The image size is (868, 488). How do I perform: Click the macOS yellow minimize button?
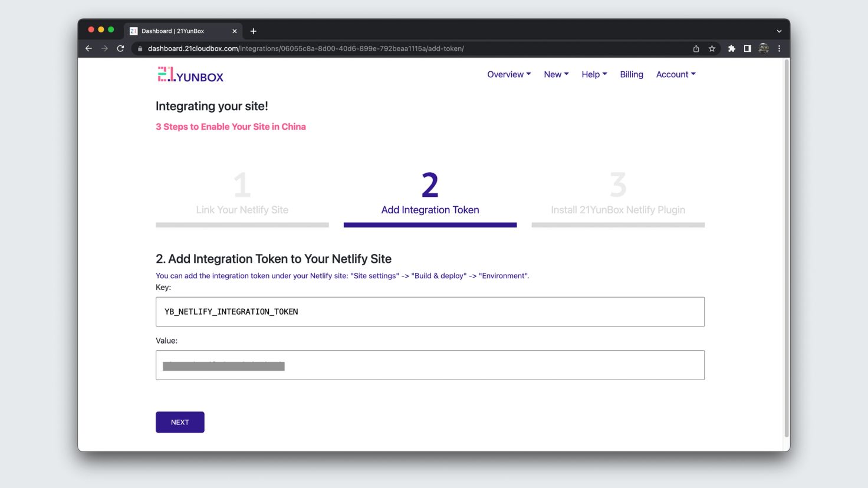[101, 29]
